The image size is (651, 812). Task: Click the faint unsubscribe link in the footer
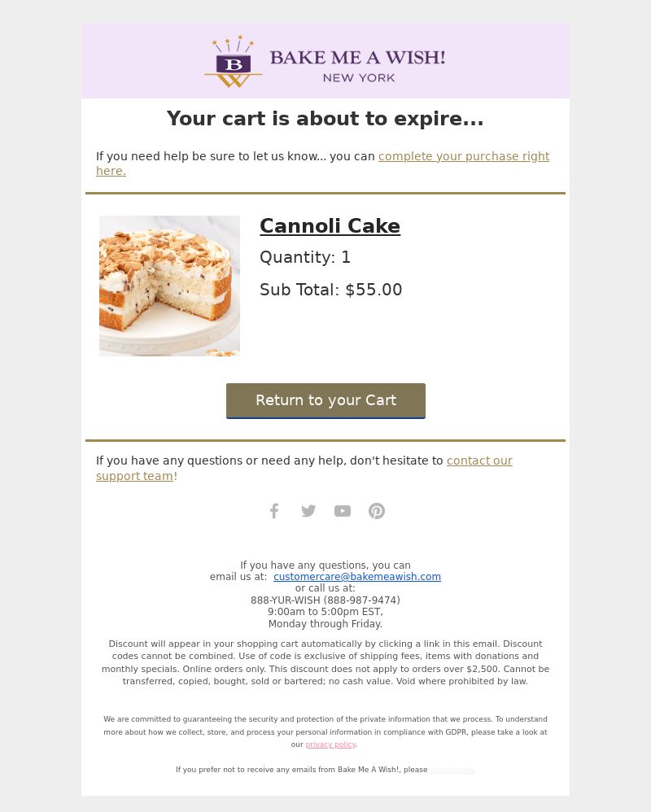click(x=452, y=770)
